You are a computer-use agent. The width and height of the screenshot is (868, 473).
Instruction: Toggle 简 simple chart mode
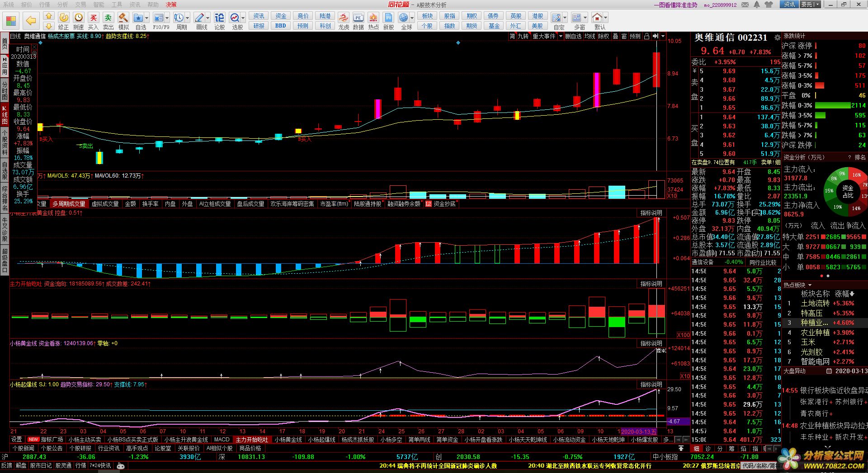pos(512,36)
